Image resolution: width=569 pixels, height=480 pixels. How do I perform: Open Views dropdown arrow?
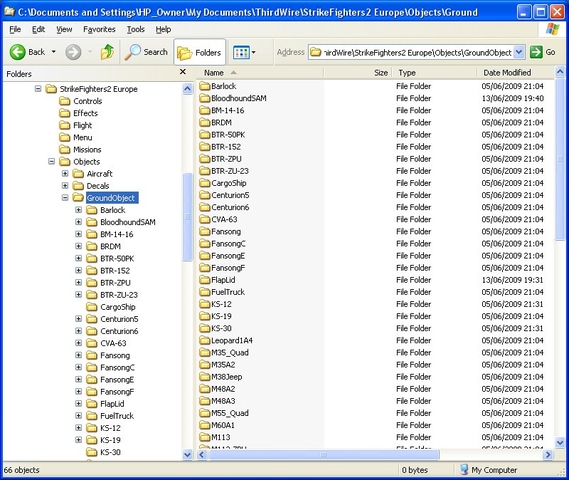tap(254, 53)
